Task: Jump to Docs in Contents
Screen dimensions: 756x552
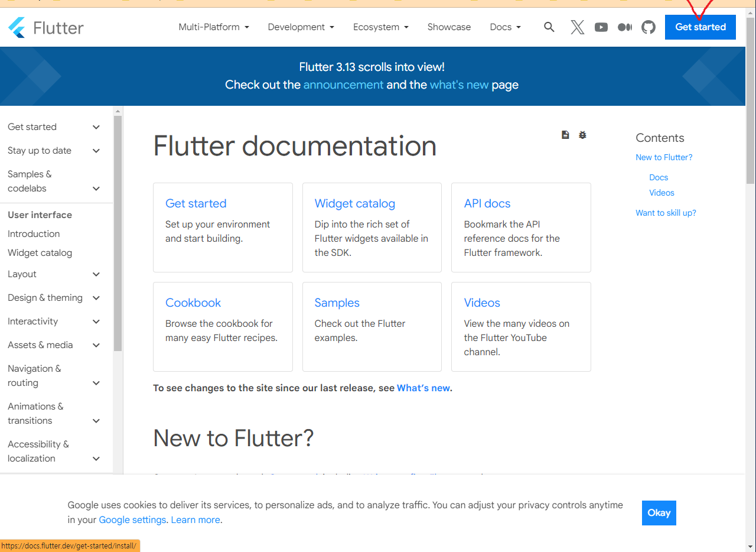Action: coord(659,177)
